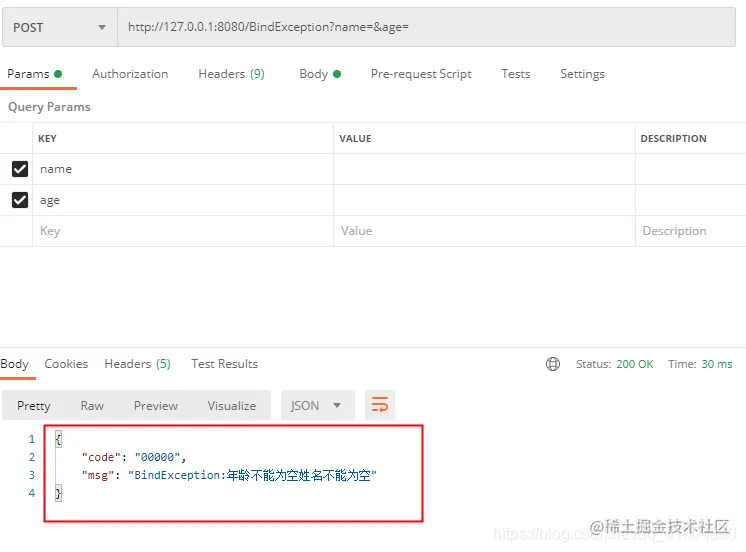
Task: Select the Preview view button
Action: coord(156,405)
